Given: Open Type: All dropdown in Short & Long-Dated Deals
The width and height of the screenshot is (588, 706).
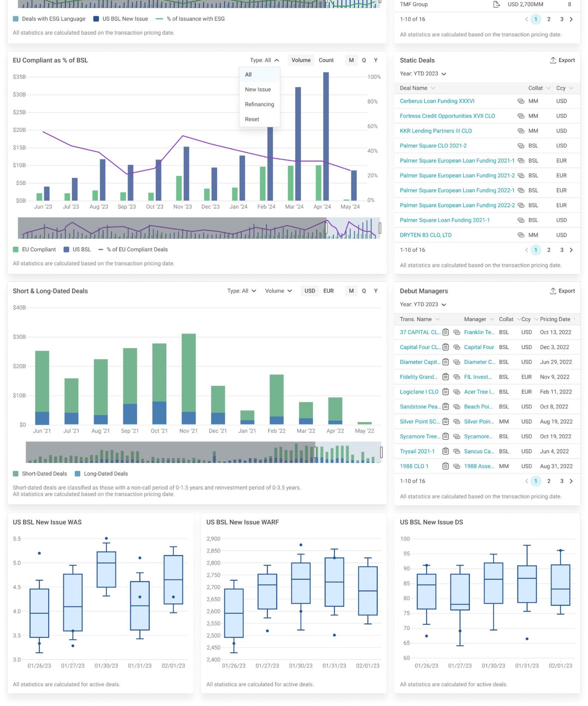Looking at the screenshot, I should click(x=241, y=291).
